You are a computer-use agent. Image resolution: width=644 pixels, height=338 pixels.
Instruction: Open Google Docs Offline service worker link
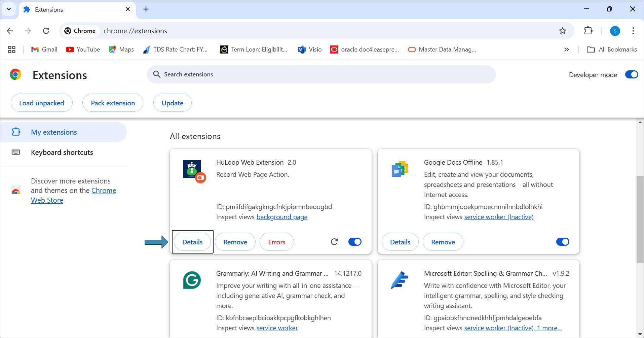[x=499, y=217]
